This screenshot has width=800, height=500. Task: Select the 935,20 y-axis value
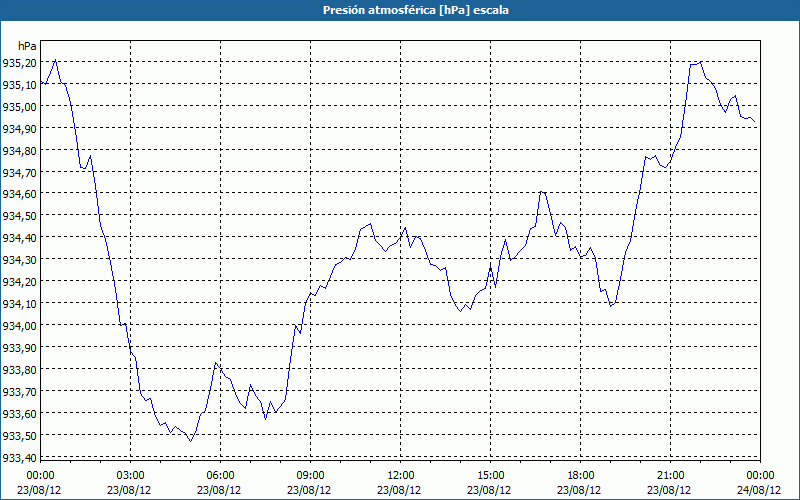tap(18, 63)
